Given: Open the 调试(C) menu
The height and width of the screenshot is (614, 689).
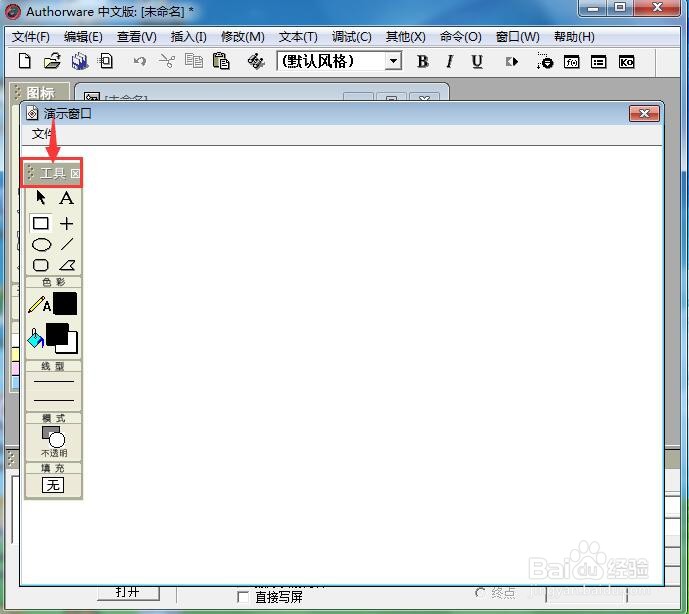Looking at the screenshot, I should point(352,36).
